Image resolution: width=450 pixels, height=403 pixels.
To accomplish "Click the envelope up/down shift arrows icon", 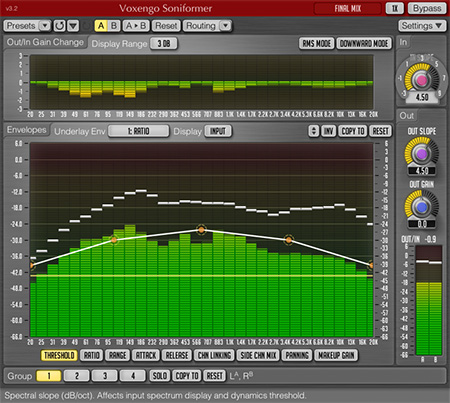I will [314, 131].
